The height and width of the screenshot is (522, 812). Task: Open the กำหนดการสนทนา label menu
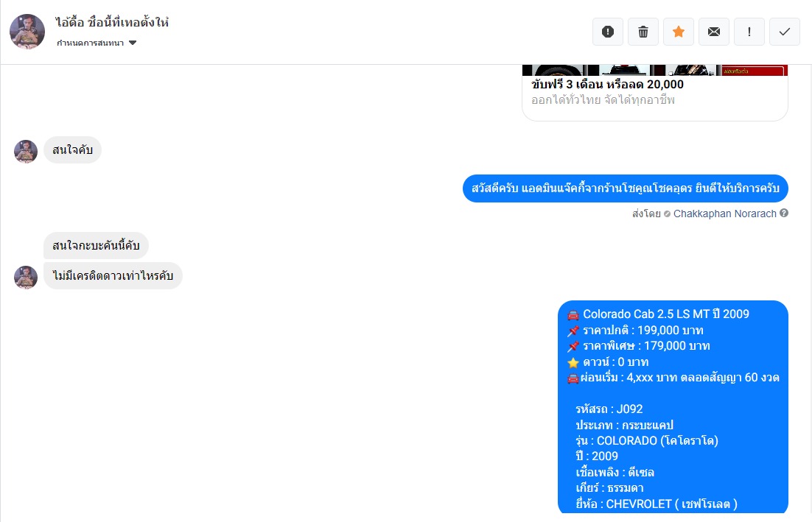(x=90, y=43)
